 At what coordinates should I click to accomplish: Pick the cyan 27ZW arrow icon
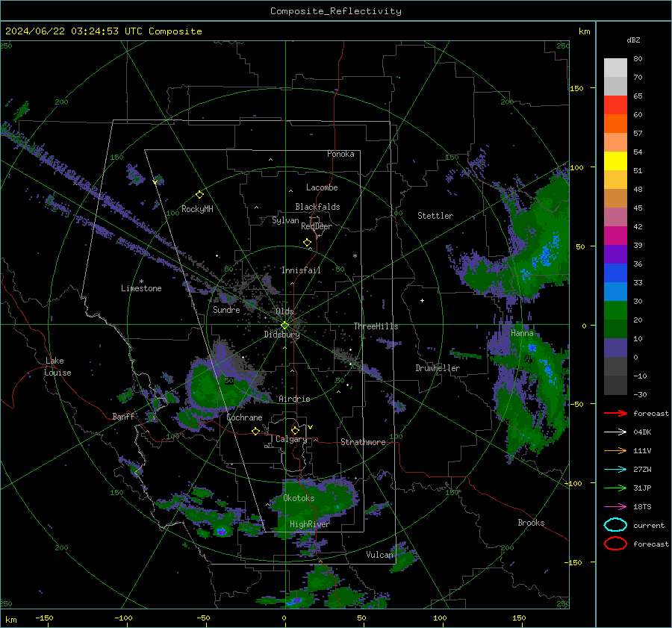click(x=615, y=470)
